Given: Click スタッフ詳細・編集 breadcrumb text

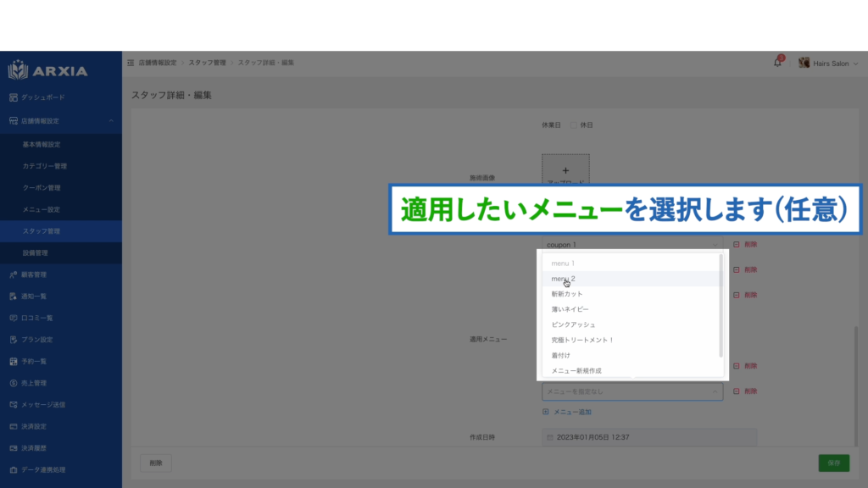Looking at the screenshot, I should 265,63.
